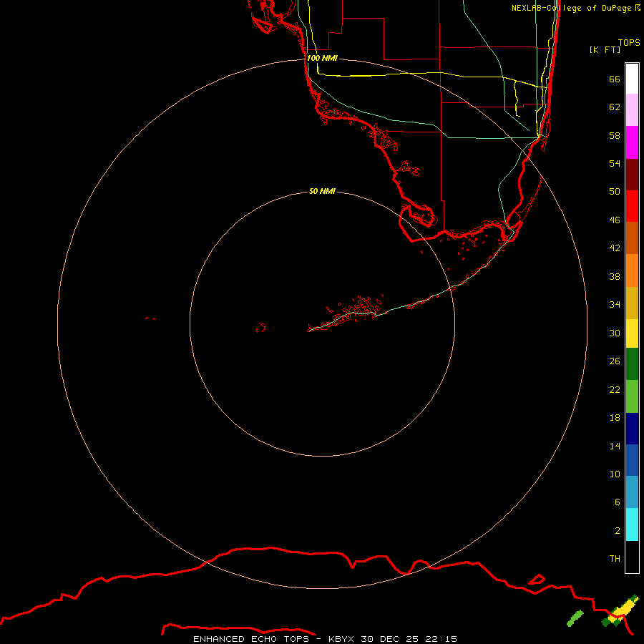Select the bright red legend swatch
The height and width of the screenshot is (644, 644).
point(632,206)
